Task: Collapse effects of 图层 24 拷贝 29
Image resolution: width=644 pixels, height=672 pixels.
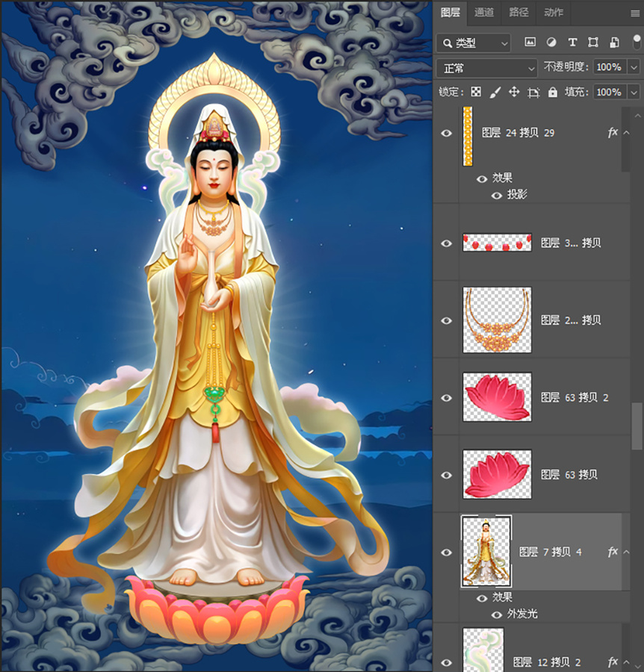Action: coord(626,133)
